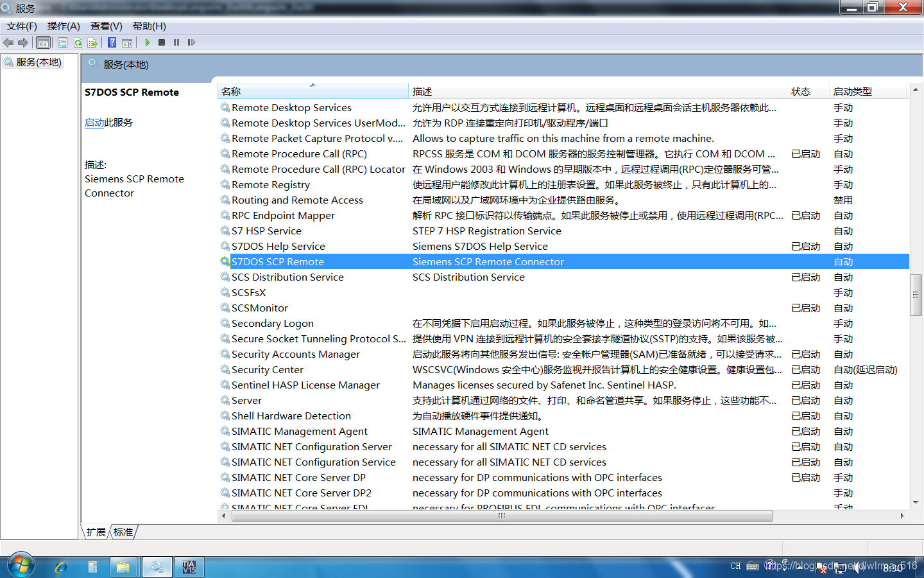Select Shell Hardware Detection service

tap(291, 416)
